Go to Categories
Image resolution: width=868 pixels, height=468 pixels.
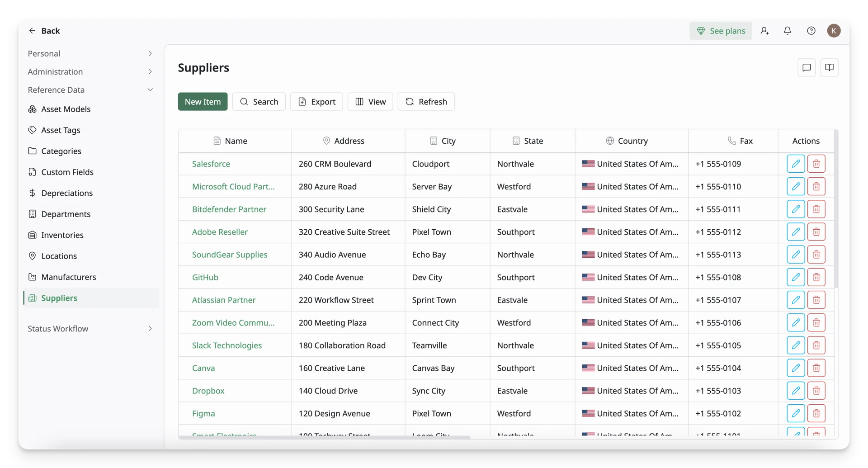coord(90,151)
